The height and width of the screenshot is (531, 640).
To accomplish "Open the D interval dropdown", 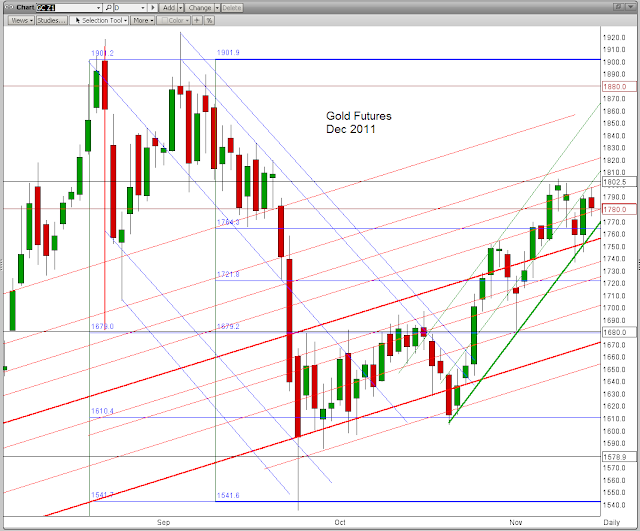I will click(x=142, y=8).
